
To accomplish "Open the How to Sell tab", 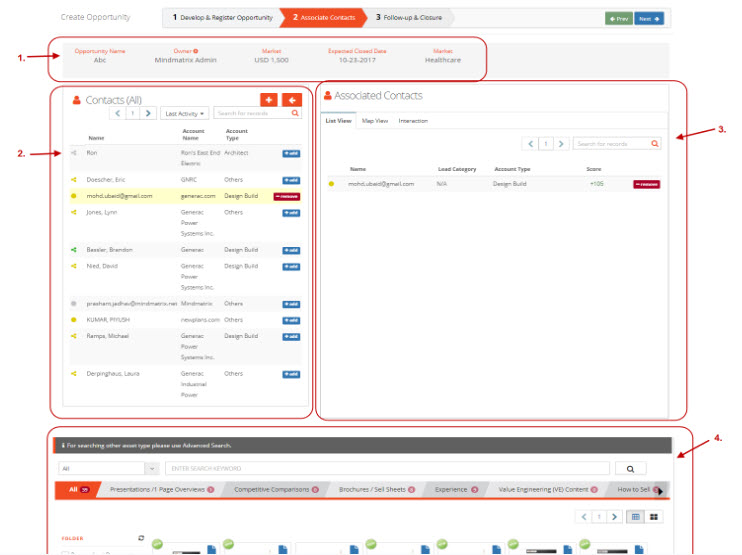I will click(634, 490).
